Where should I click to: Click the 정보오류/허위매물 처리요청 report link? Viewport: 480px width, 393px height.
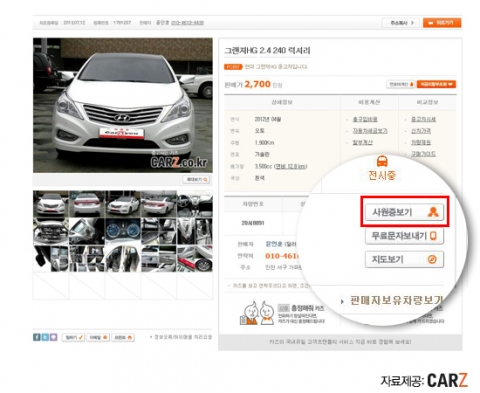[x=183, y=337]
